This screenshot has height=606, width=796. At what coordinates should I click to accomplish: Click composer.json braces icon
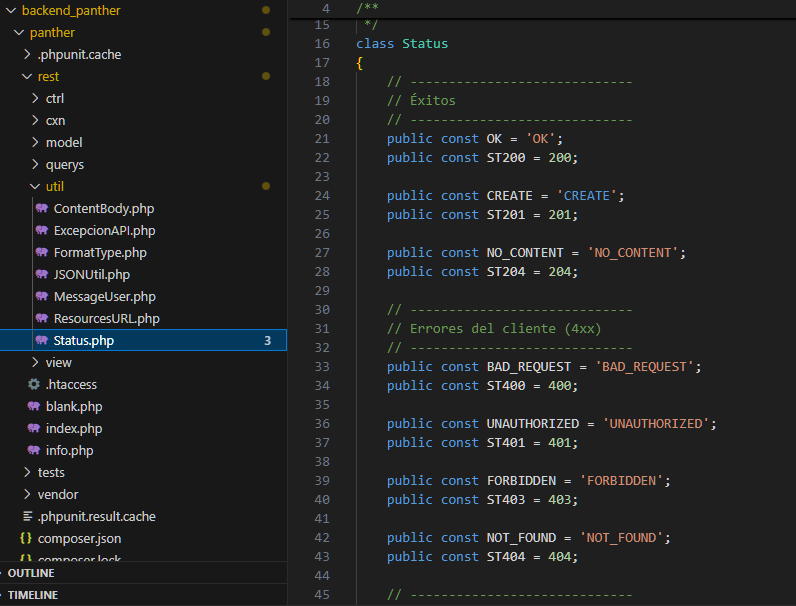coord(26,538)
